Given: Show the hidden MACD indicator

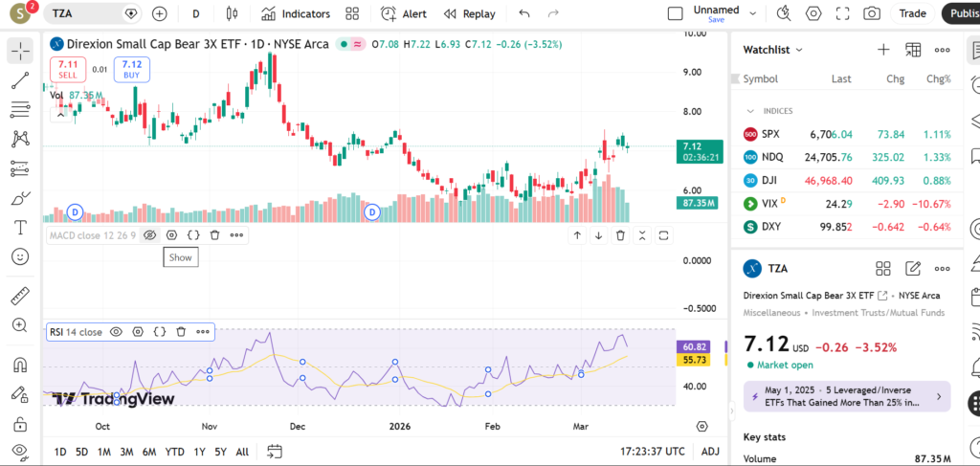Looking at the screenshot, I should point(149,234).
